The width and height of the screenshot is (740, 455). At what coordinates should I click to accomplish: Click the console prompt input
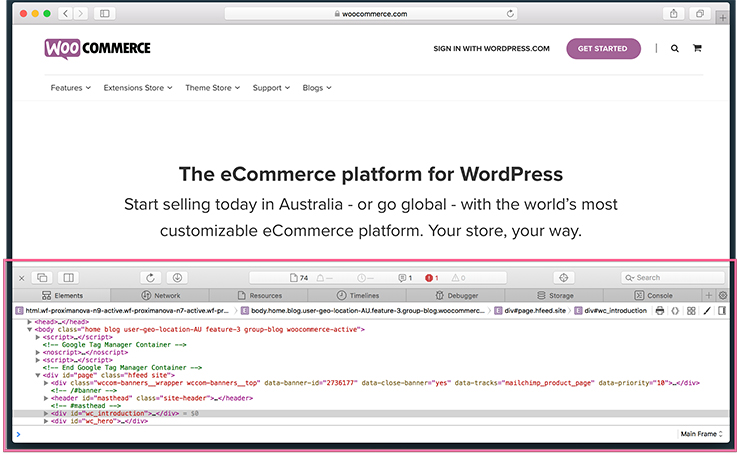click(x=347, y=434)
